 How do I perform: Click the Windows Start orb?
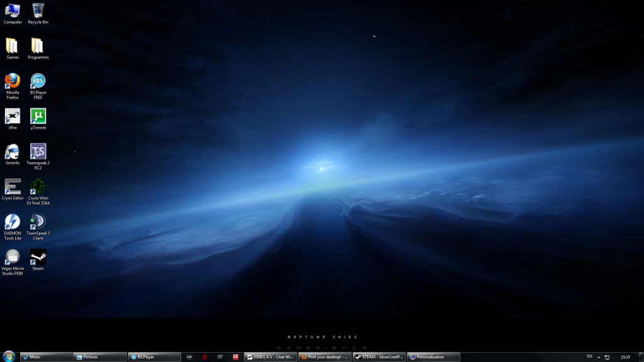[9, 356]
